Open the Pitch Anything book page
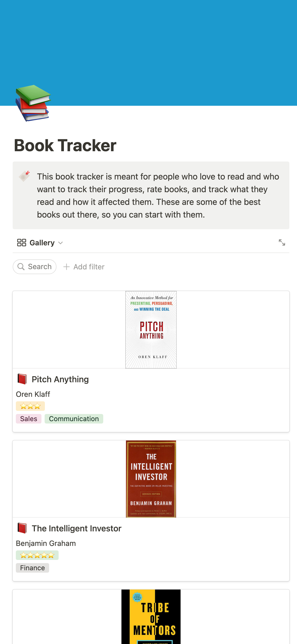Image resolution: width=297 pixels, height=644 pixels. (x=60, y=379)
